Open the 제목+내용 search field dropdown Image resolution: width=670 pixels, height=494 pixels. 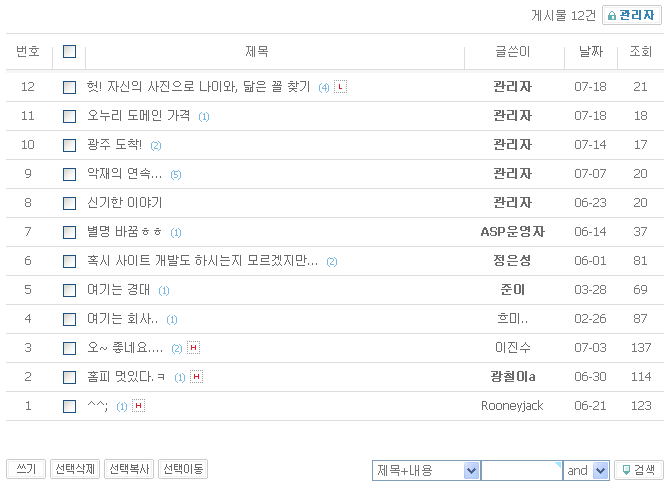[x=426, y=470]
